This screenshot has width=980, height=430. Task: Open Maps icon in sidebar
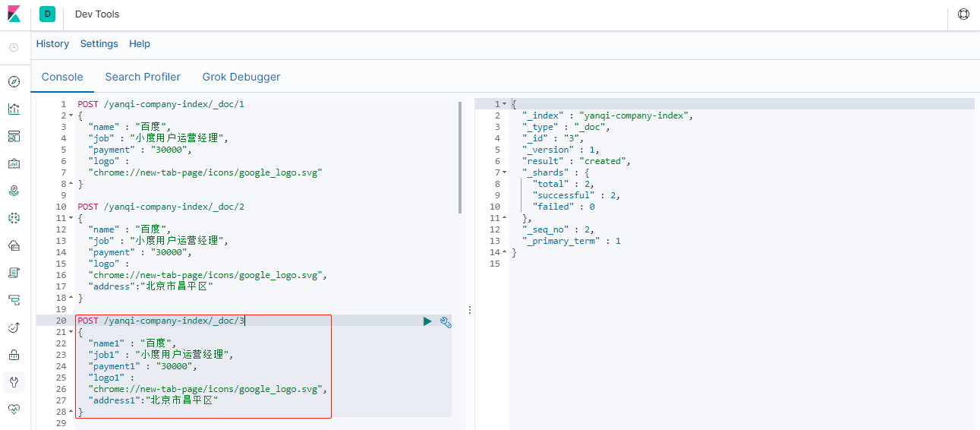(14, 191)
